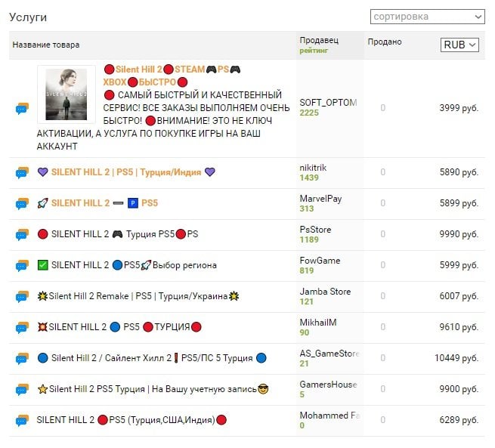Click seller name SOFT_OPTOM
Viewport: 495px width, 448px height.
[x=328, y=103]
